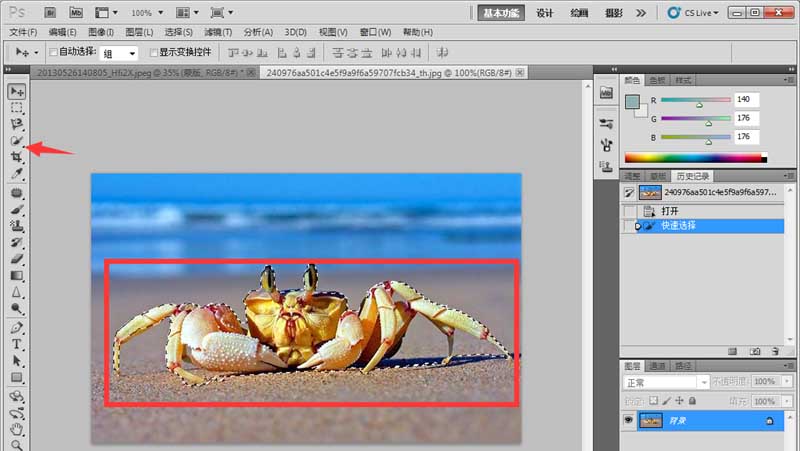Select the Quick Selection tool

pos(16,140)
